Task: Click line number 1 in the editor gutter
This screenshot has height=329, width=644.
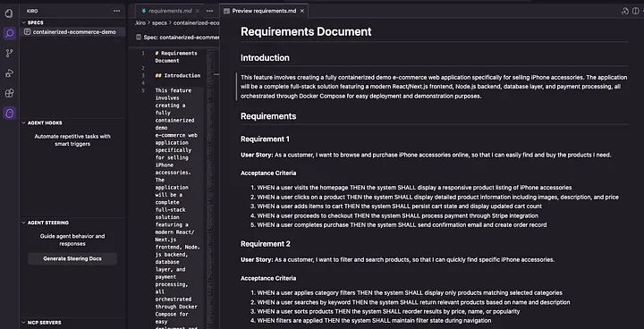Action: click(143, 53)
